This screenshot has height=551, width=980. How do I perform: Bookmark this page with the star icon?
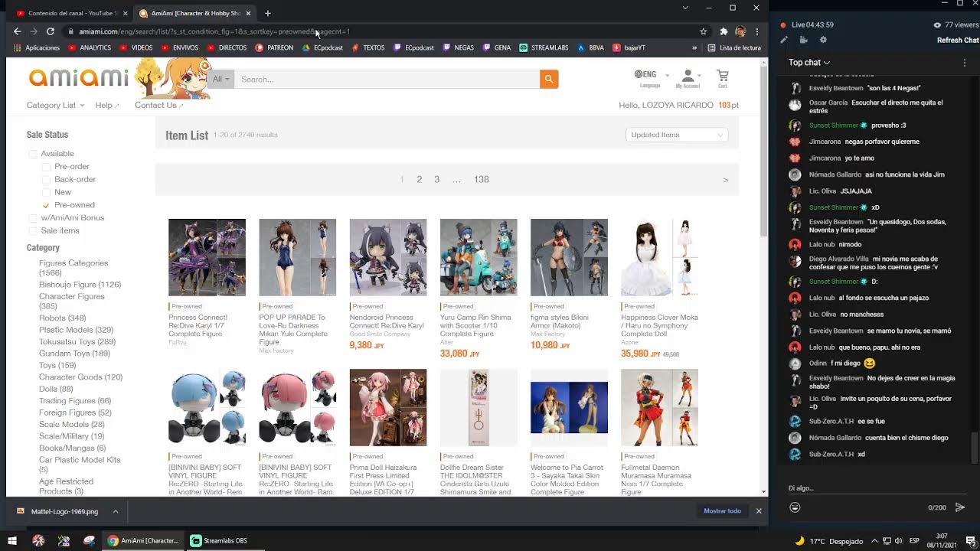pyautogui.click(x=703, y=31)
